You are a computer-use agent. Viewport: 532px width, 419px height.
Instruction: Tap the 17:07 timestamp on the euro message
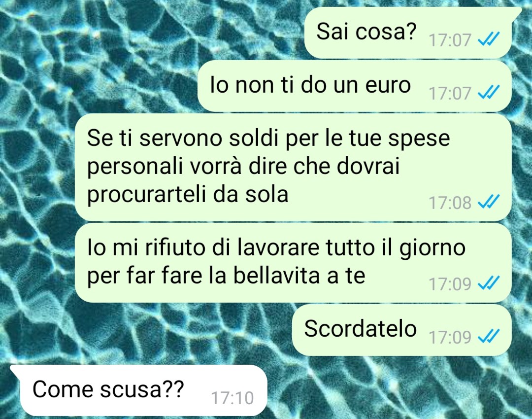tap(450, 93)
